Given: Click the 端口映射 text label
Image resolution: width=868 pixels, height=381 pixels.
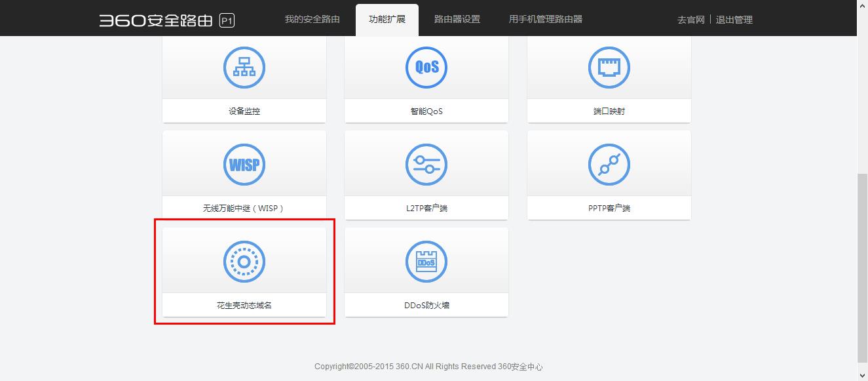Looking at the screenshot, I should (609, 111).
